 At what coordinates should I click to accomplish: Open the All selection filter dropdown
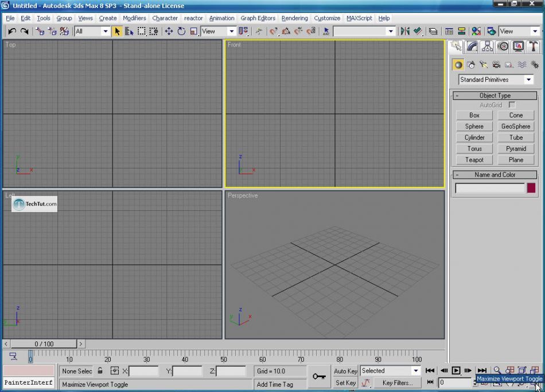click(x=92, y=32)
